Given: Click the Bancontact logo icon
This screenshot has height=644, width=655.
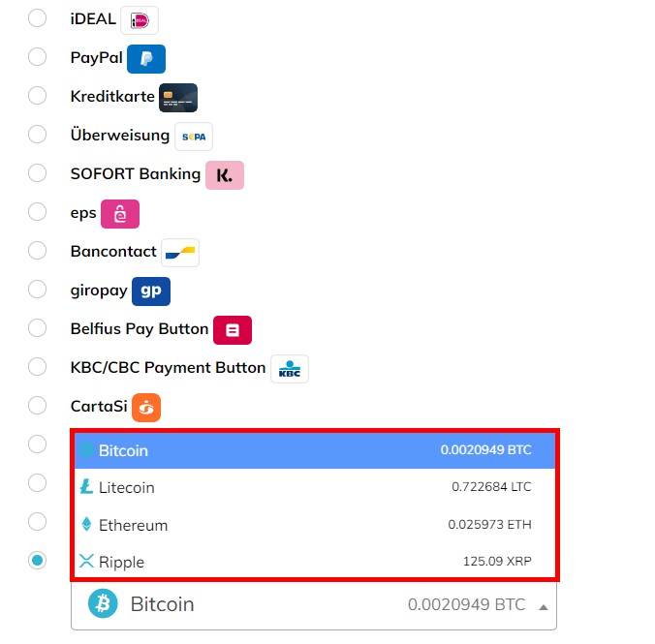Looking at the screenshot, I should 180,253.
